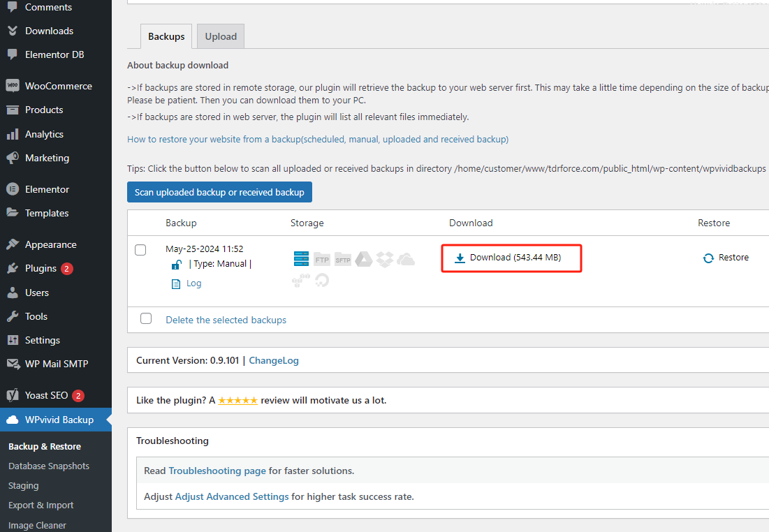Open the five-star review link
The height and width of the screenshot is (532, 769).
237,401
